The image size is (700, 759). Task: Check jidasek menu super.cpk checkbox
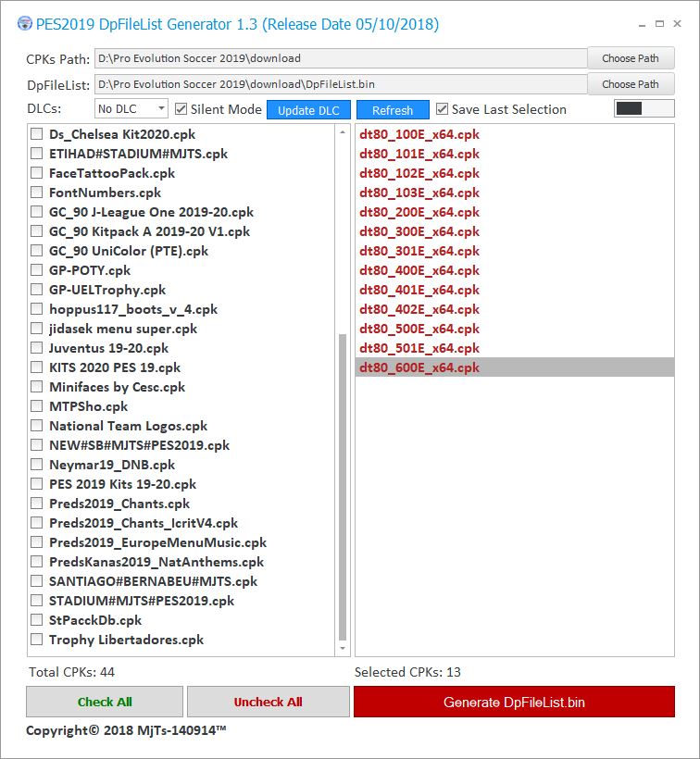click(x=36, y=329)
